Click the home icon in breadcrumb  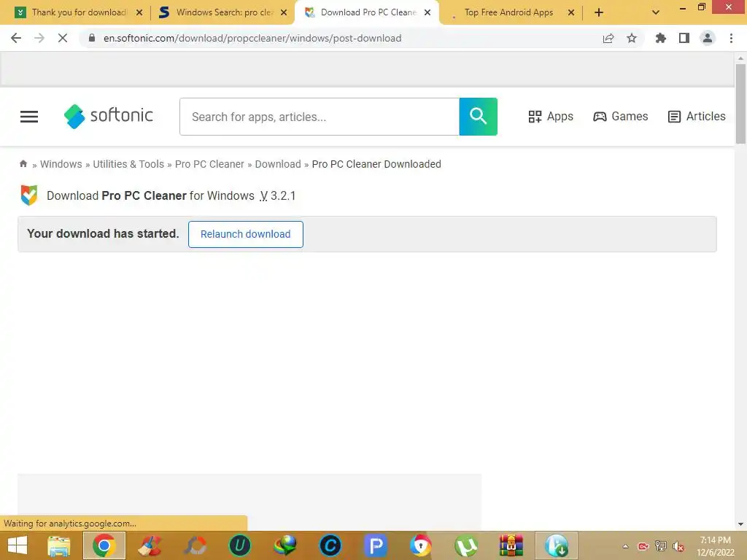pos(23,164)
